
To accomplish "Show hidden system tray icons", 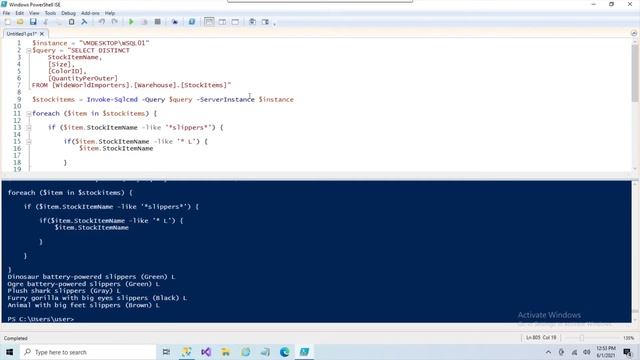I will point(548,352).
